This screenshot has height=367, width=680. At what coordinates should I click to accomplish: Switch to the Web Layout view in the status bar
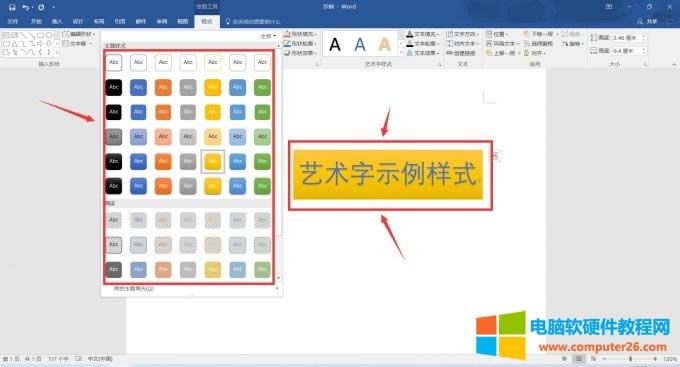(x=594, y=359)
